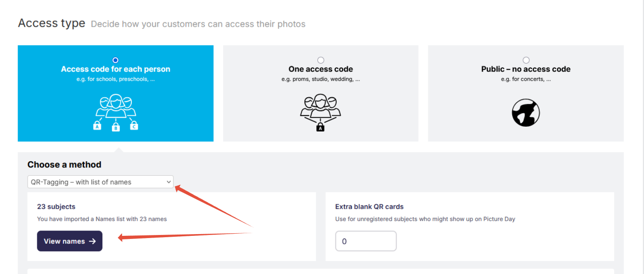Click the Choose a method heading
Screen dimensions: 644x274
64,165
